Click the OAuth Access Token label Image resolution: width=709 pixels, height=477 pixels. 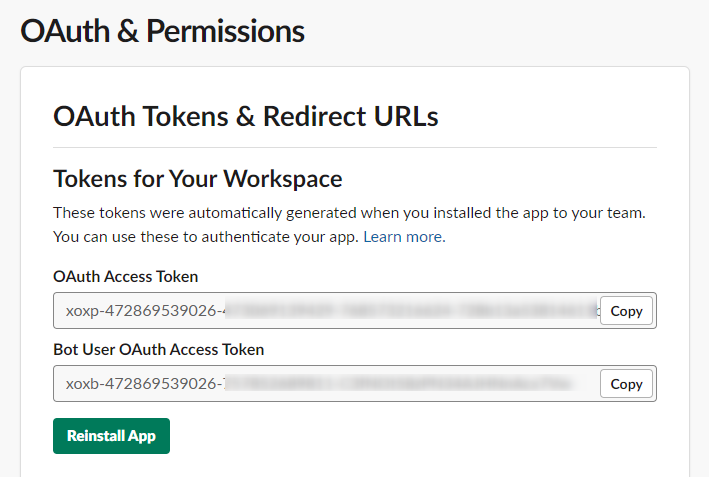pyautogui.click(x=126, y=276)
